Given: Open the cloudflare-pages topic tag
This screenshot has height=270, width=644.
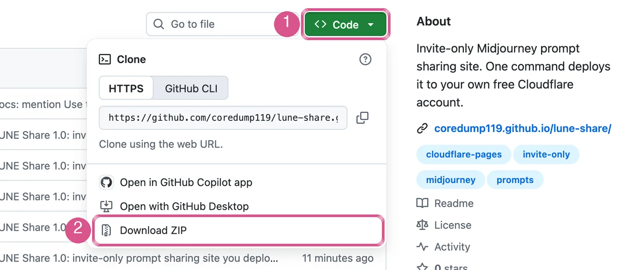Looking at the screenshot, I should pyautogui.click(x=464, y=154).
